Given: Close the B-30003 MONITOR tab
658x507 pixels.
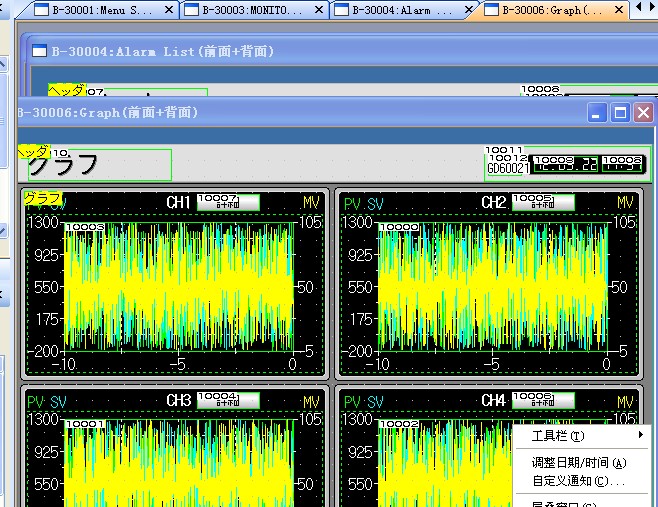Looking at the screenshot, I should click(318, 10).
